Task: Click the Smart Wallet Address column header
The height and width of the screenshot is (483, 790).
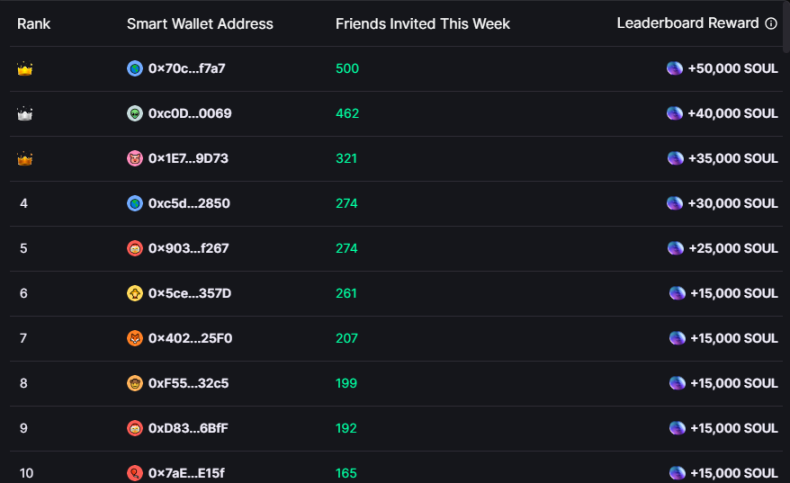Action: [x=200, y=24]
